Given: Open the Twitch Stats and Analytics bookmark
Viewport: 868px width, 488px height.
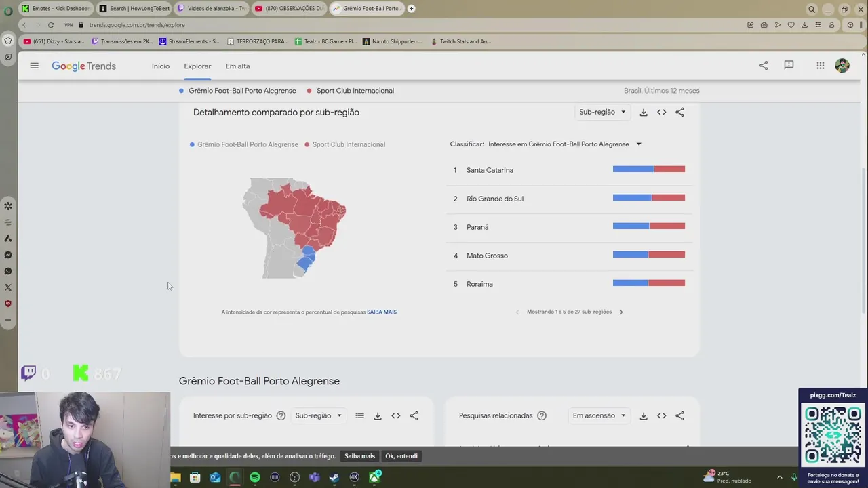Looking at the screenshot, I should click(460, 41).
